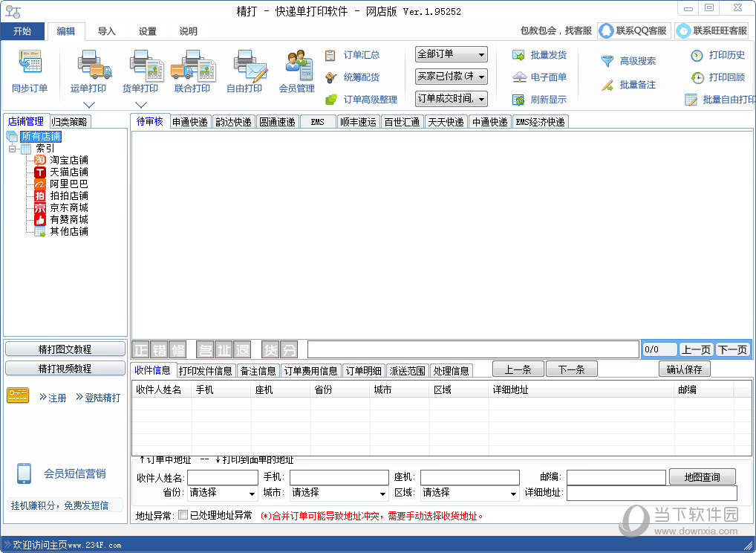This screenshot has height=553, width=756.
Task: Click the 地图查询 map lookup button
Action: click(702, 476)
